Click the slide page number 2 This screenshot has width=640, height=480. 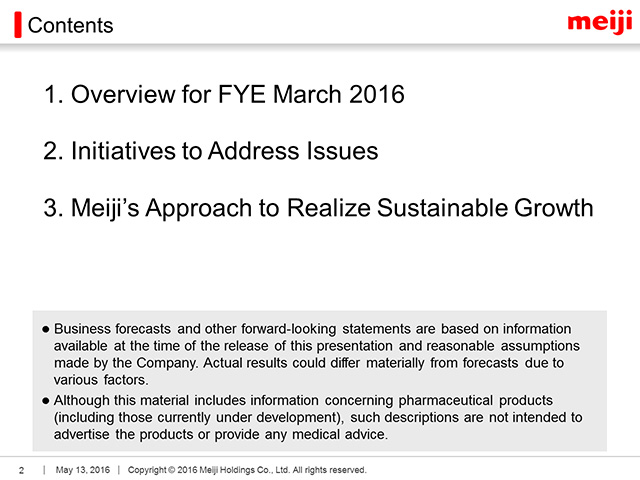(x=21, y=470)
